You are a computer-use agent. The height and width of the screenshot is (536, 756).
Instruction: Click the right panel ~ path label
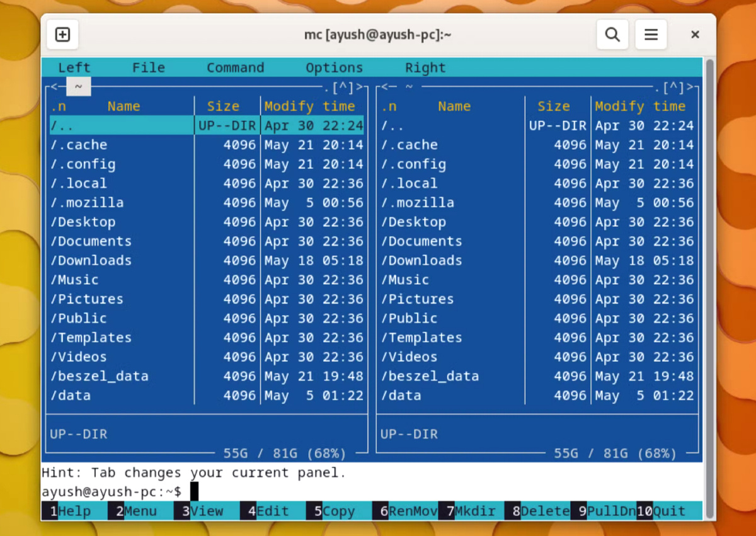(409, 86)
